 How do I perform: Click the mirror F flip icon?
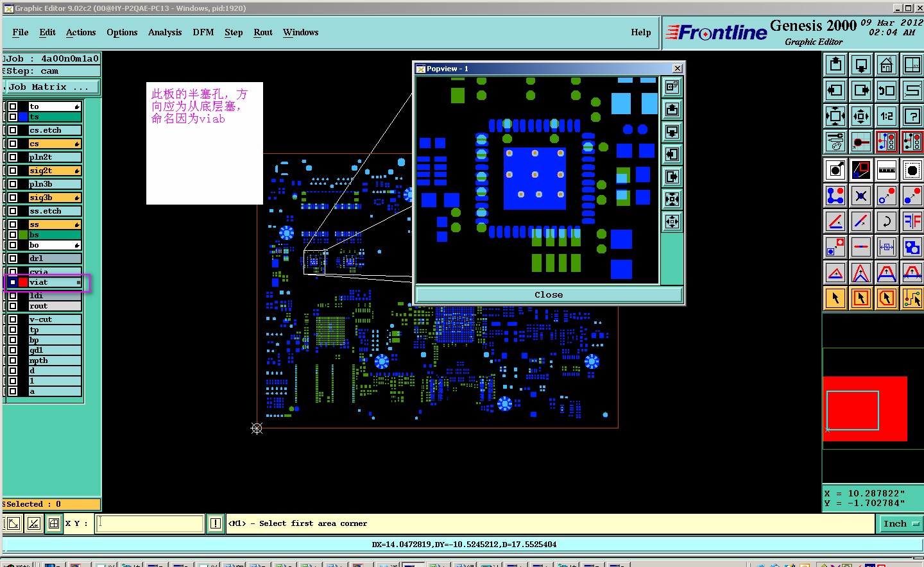tap(912, 221)
